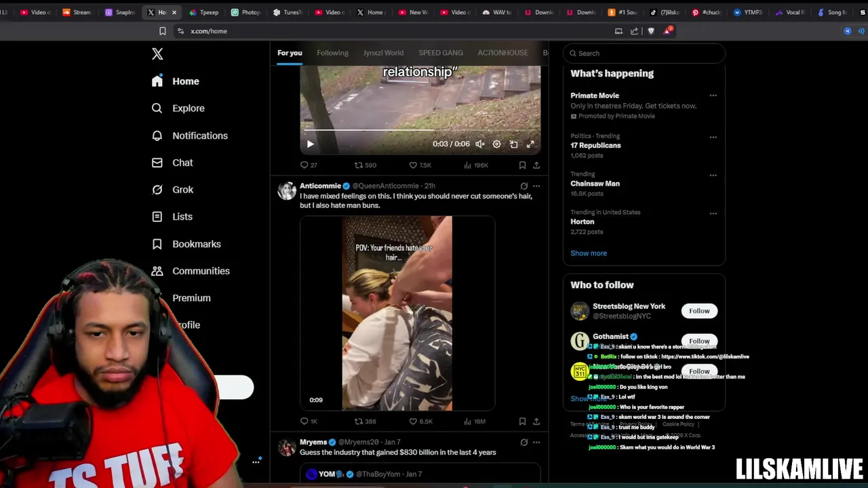This screenshot has width=868, height=488.
Task: Click Grok icon on Mryems post
Action: (524, 443)
